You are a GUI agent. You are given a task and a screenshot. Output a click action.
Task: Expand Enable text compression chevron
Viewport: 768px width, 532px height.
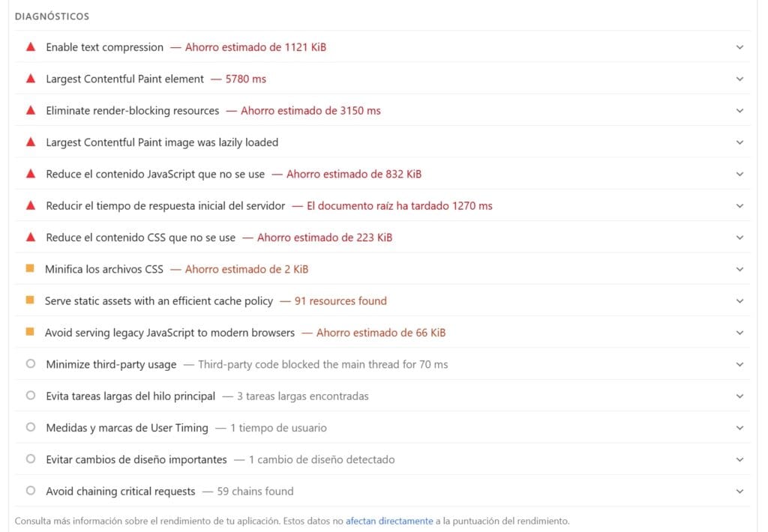(739, 47)
